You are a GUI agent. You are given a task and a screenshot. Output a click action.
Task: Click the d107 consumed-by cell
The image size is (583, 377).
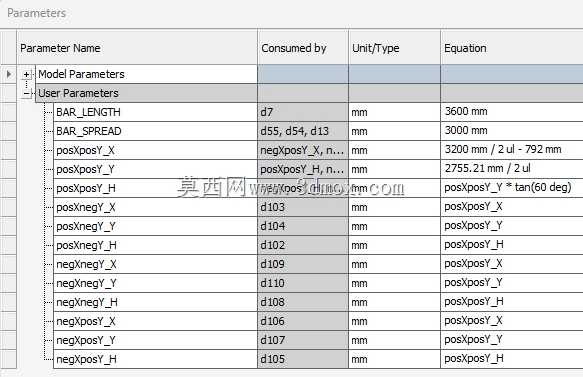click(303, 340)
